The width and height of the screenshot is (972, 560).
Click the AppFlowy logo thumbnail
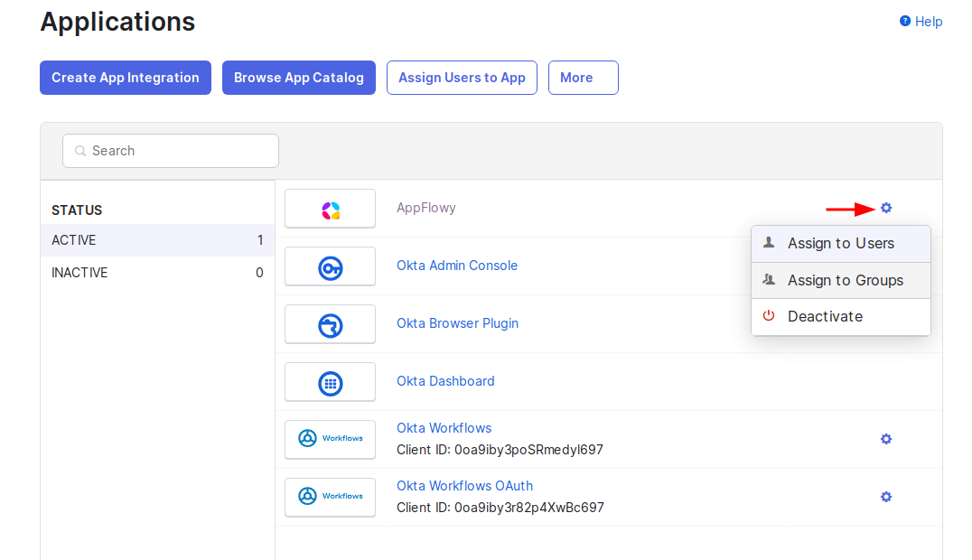(x=331, y=209)
